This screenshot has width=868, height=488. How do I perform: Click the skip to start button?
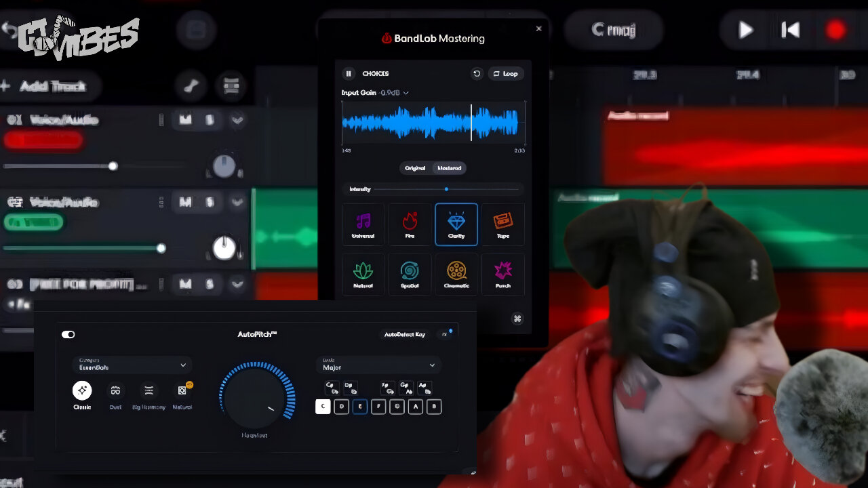791,30
